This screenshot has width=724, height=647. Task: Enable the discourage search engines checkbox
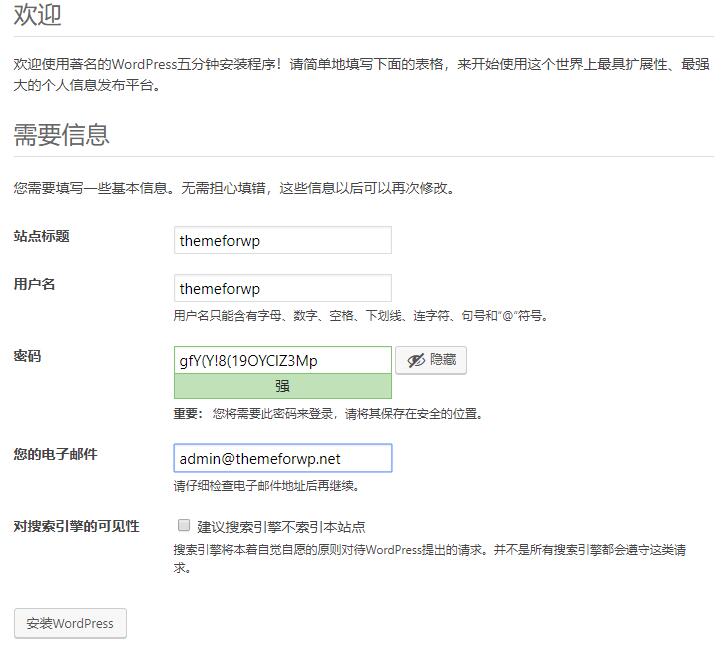[184, 525]
